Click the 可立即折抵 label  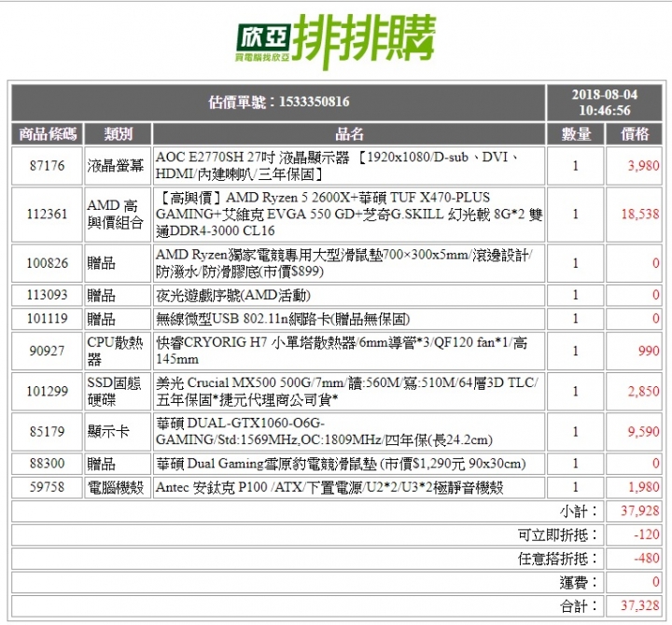click(x=558, y=535)
